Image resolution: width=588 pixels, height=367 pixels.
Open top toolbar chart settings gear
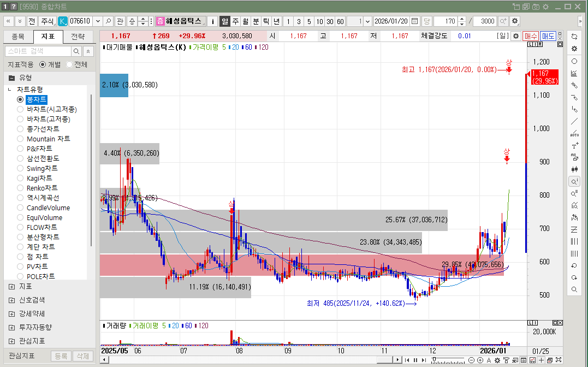515,21
